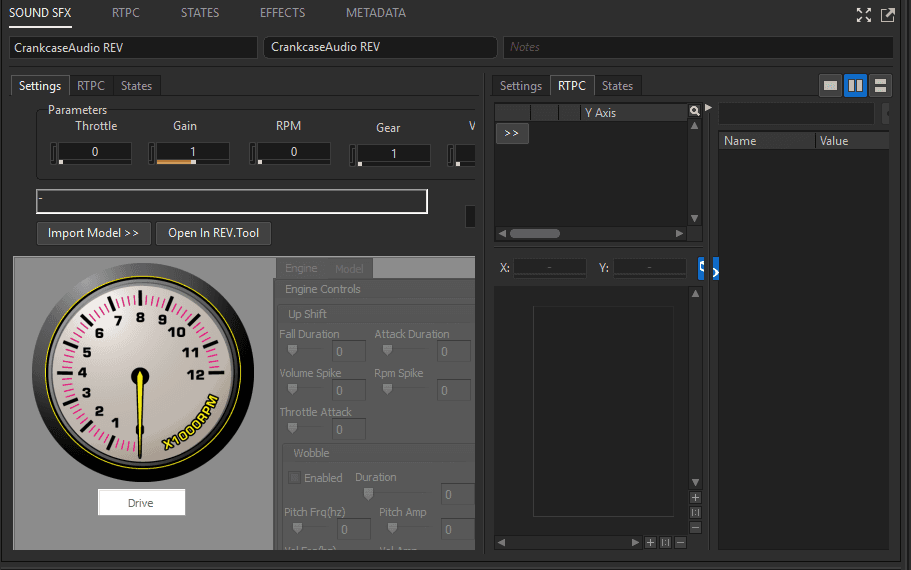Click horizontal zoom-out minus icon below graph
The image size is (911, 570).
[x=680, y=542]
